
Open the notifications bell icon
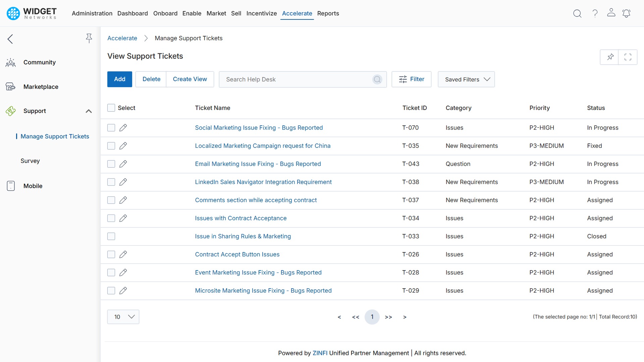tap(627, 13)
